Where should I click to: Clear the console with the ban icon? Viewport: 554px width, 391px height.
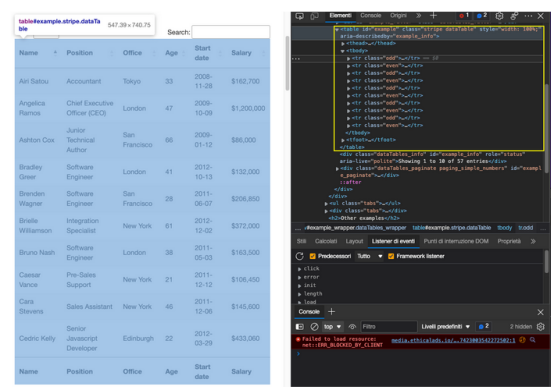314,327
